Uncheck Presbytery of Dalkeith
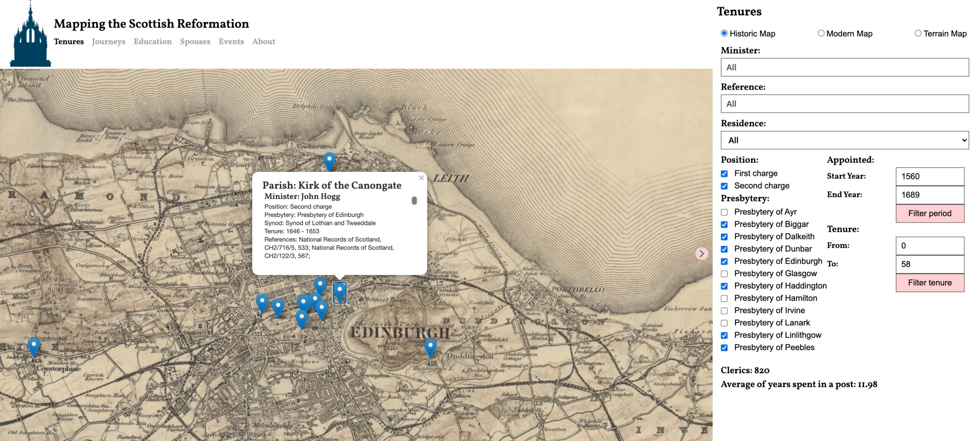 [724, 237]
